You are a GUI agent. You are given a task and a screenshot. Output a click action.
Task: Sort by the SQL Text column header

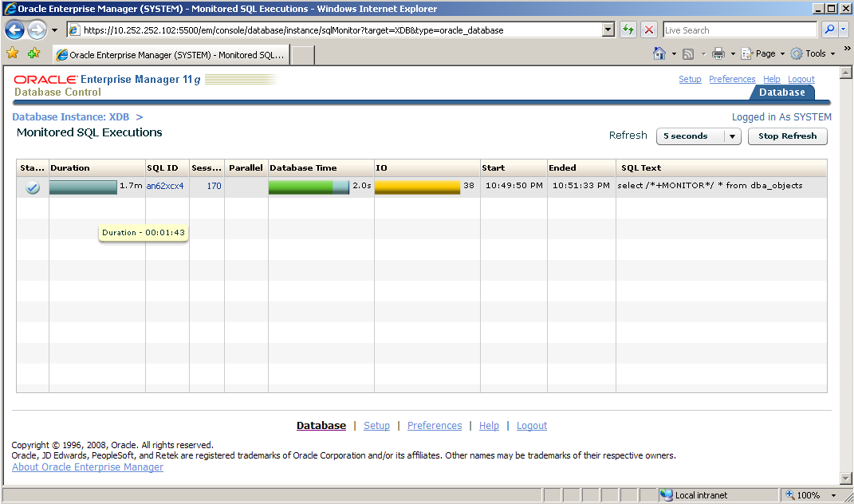pos(721,167)
